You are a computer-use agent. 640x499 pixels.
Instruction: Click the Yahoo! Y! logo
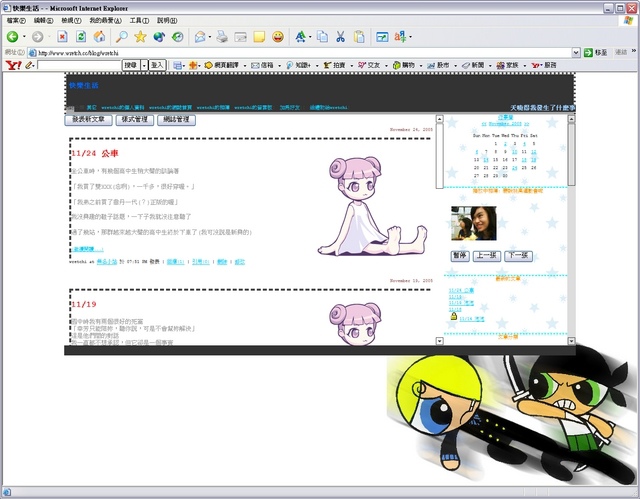coord(13,65)
